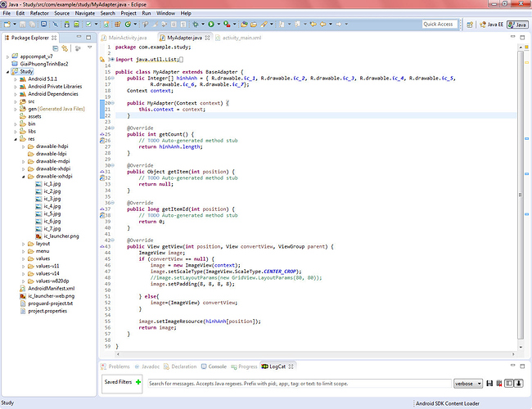
Task: Toggle LogCat scroll lock arrow icon
Action: coord(517,383)
